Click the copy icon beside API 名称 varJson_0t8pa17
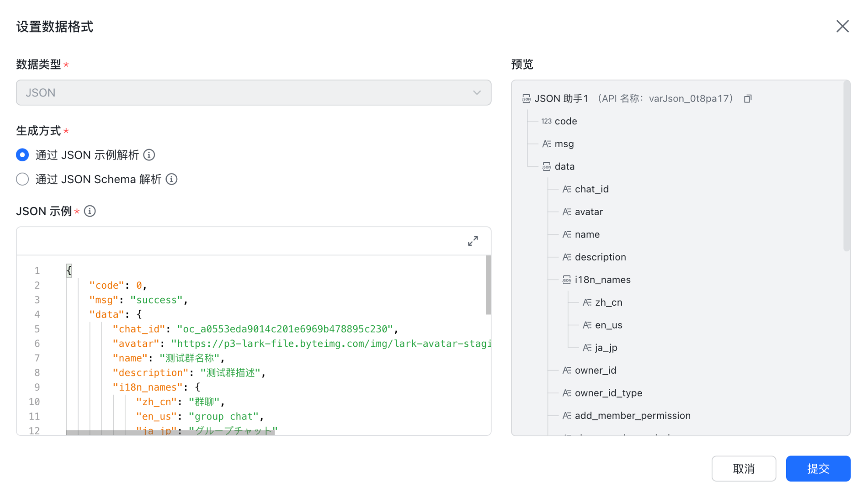The width and height of the screenshot is (868, 498). [x=747, y=98]
